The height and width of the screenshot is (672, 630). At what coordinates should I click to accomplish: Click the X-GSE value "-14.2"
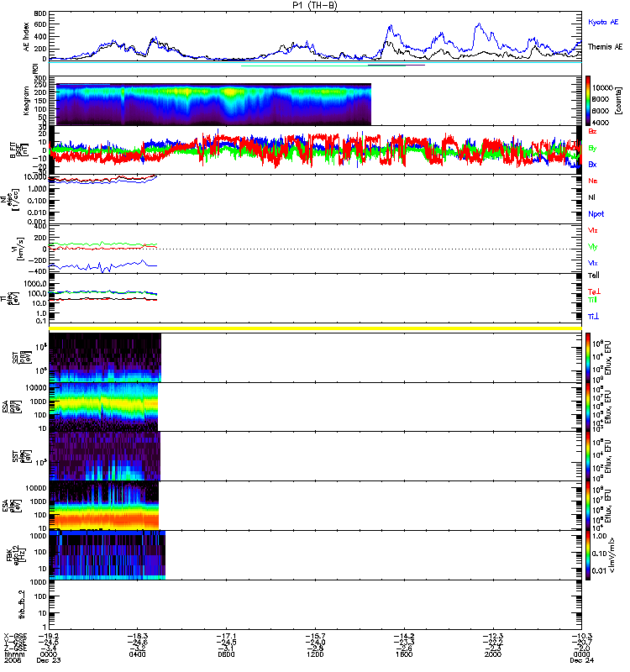pyautogui.click(x=404, y=637)
